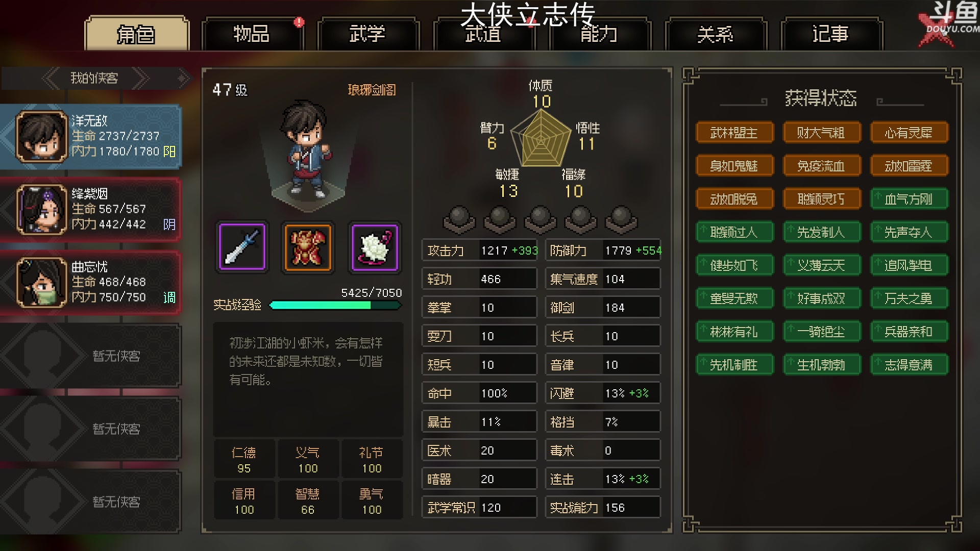Click the 武林盟主 status badge
The height and width of the screenshot is (551, 980).
[x=734, y=133]
